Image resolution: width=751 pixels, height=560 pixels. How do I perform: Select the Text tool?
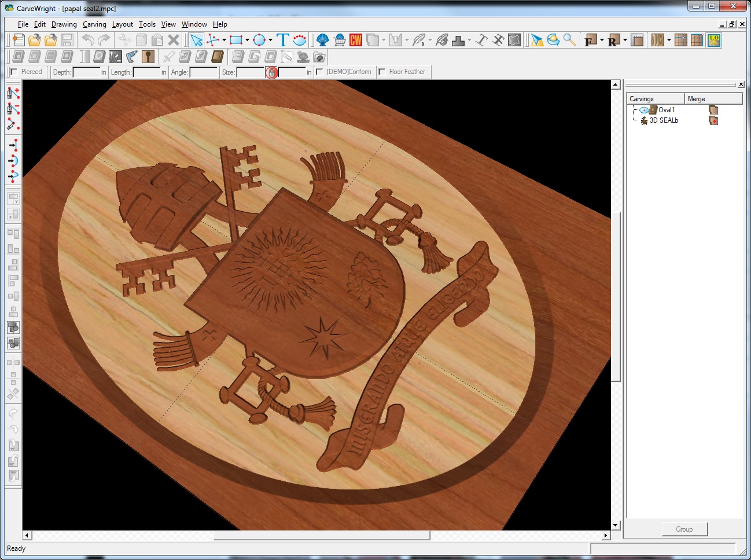282,40
